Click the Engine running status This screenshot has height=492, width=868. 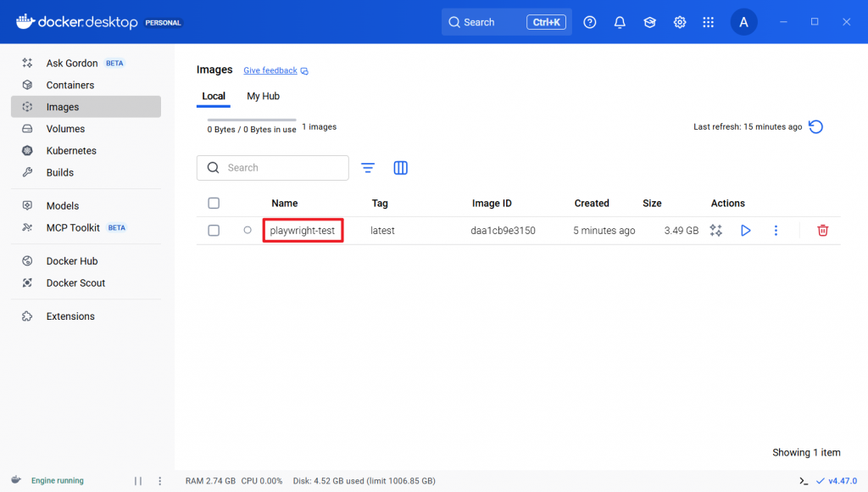pos(57,480)
